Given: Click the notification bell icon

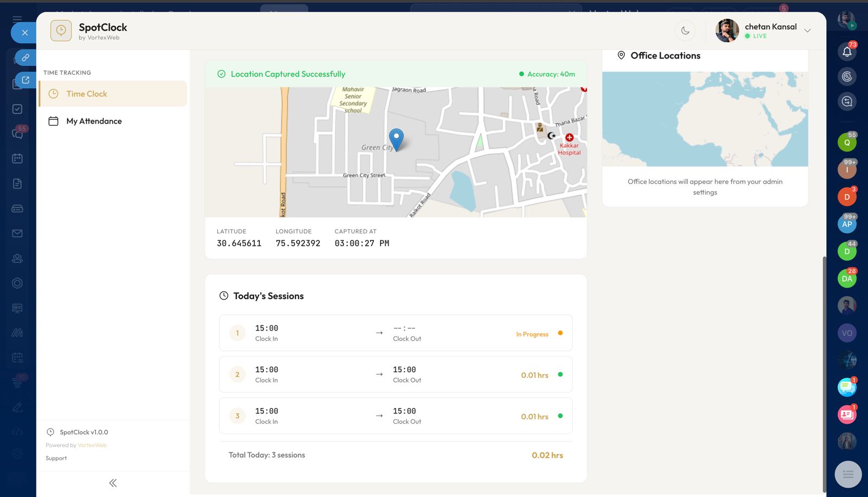Looking at the screenshot, I should click(847, 52).
